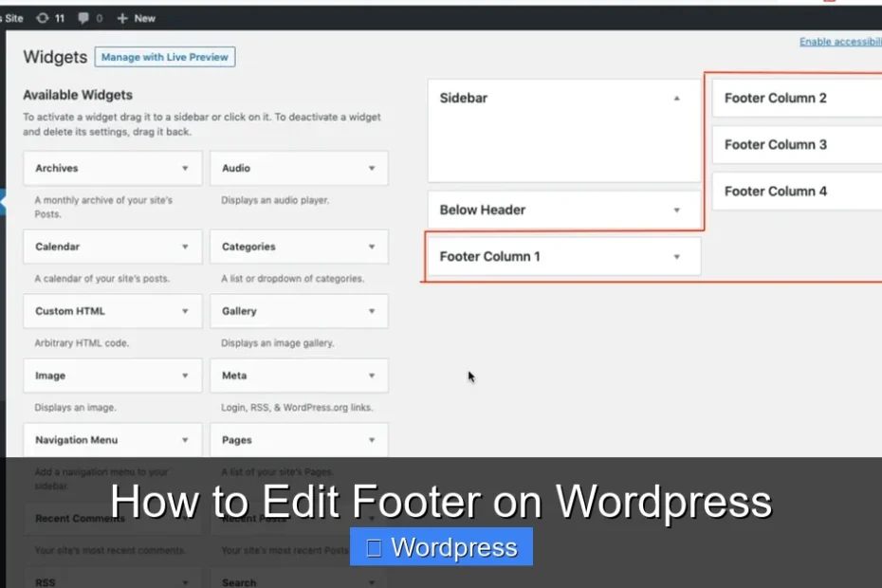
Task: Click the Sidebar area heading
Action: coord(464,98)
